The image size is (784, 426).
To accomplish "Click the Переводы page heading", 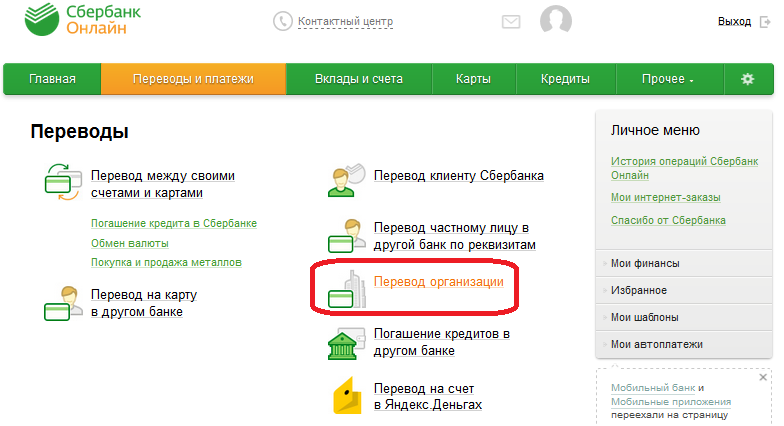I will (x=80, y=132).
